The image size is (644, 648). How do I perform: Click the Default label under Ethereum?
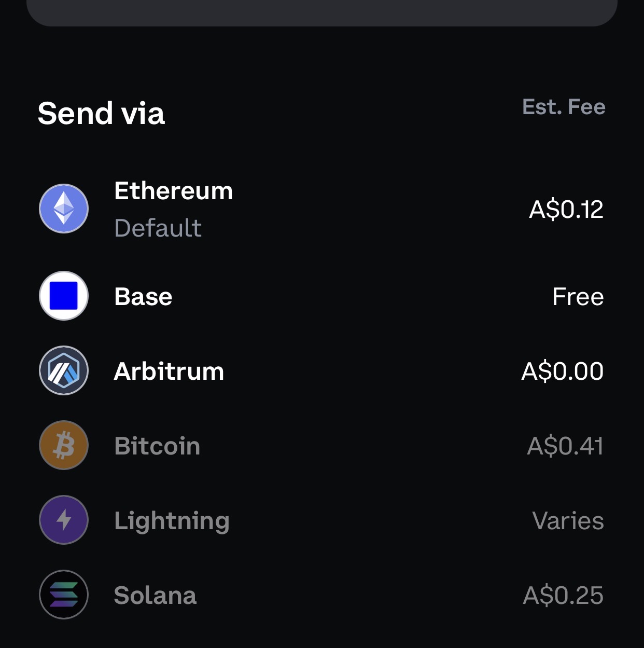tap(158, 228)
